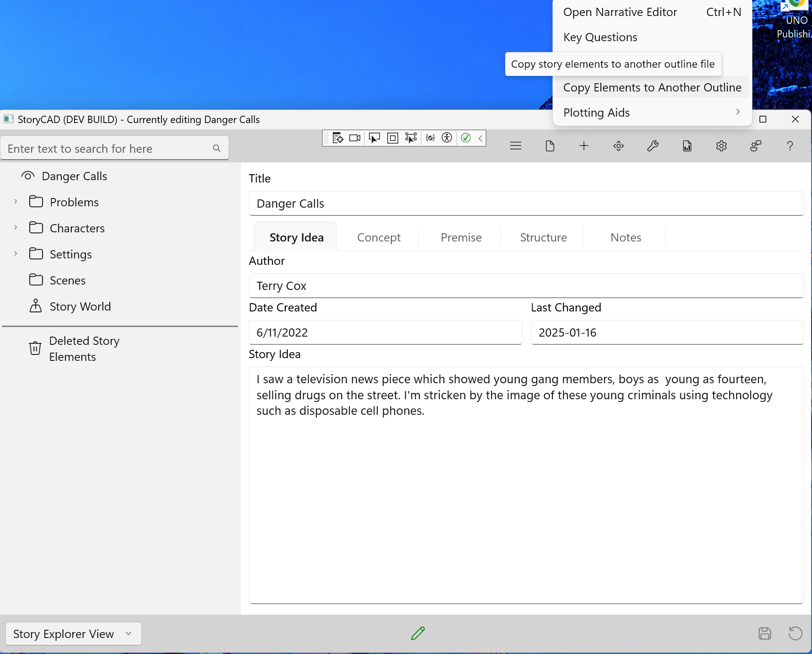
Task: Open the Story Explorer View dropdown
Action: [x=73, y=634]
